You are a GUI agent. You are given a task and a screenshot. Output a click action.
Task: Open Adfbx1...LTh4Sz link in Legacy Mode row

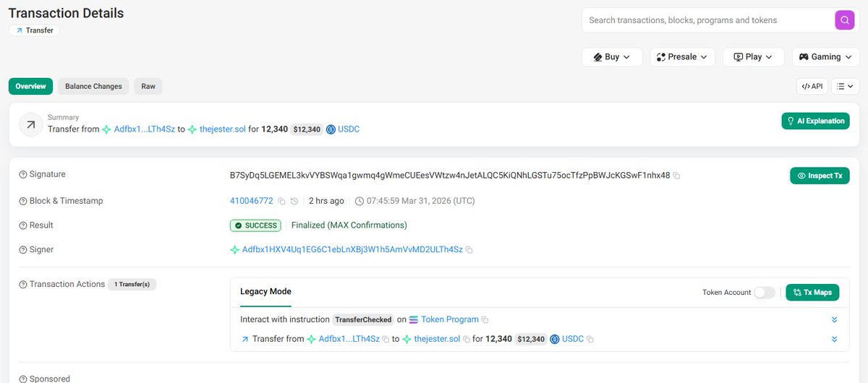[x=349, y=339]
